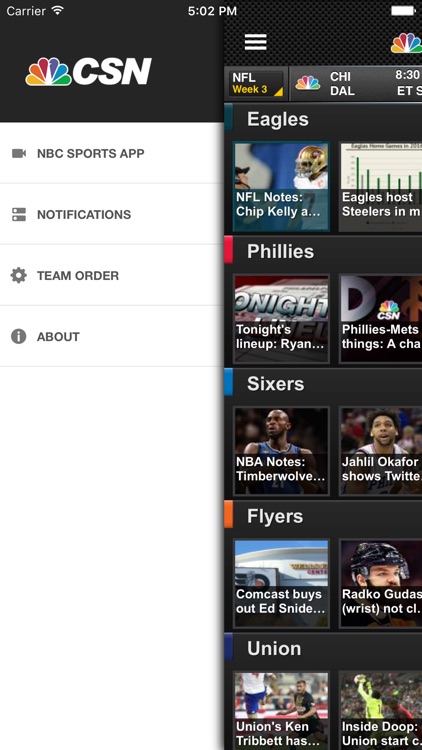Tap the NBC peacock logo in top bar
Screen dimensions: 422x750
406,43
